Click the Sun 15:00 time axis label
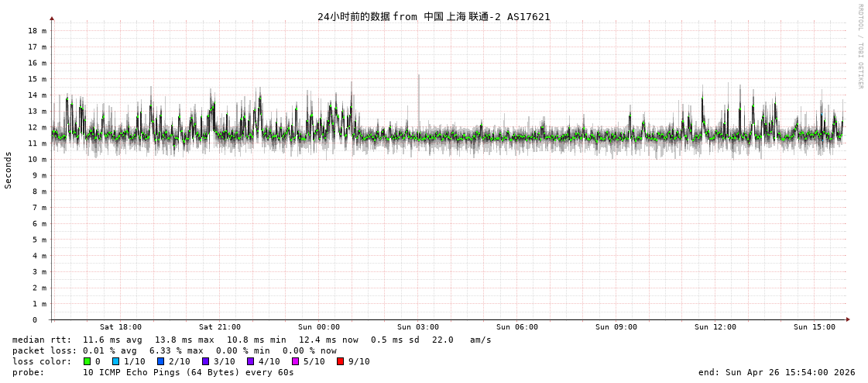868x383 pixels. 815,327
